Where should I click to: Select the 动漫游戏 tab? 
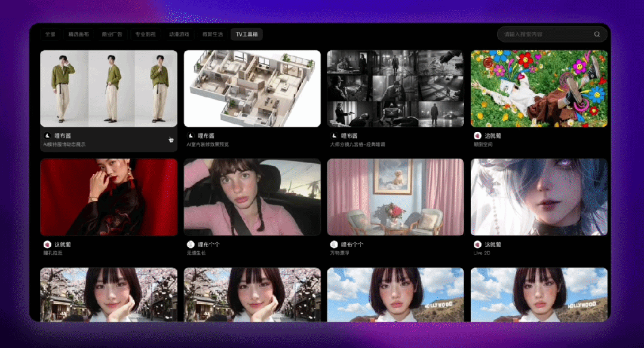pyautogui.click(x=179, y=35)
